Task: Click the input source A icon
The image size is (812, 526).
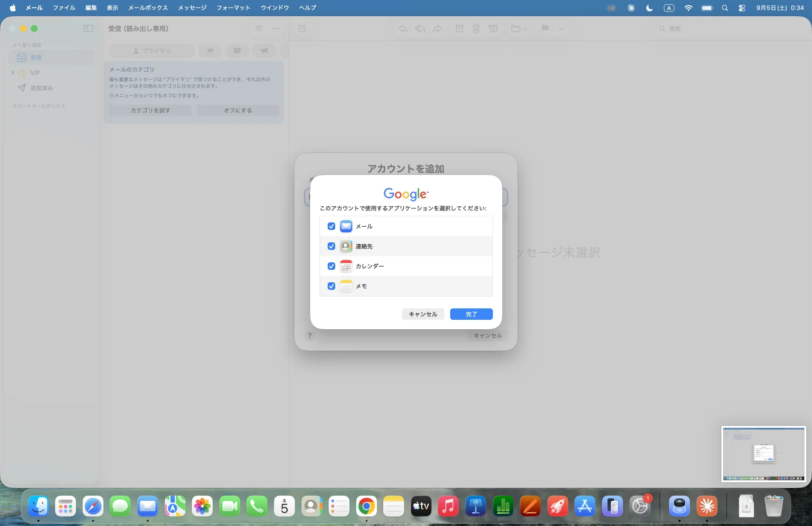Action: (669, 8)
